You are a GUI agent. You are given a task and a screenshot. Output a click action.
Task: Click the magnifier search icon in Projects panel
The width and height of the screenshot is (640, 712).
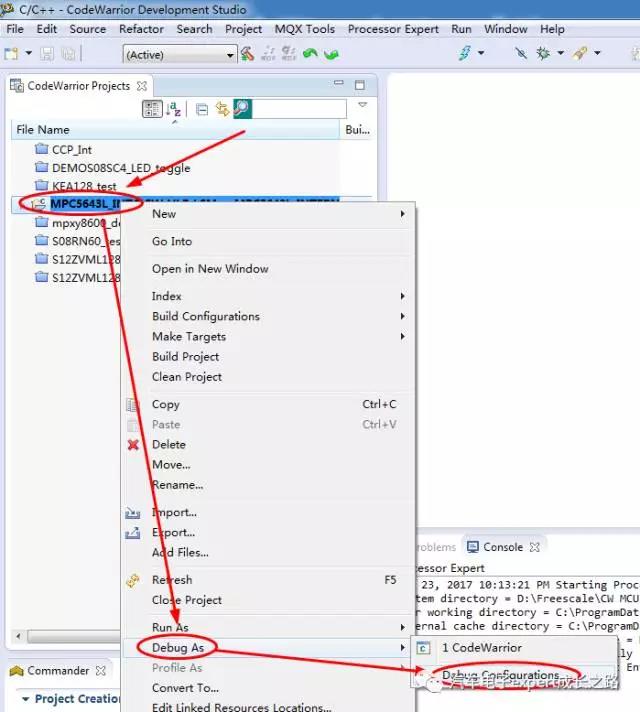pyautogui.click(x=242, y=109)
